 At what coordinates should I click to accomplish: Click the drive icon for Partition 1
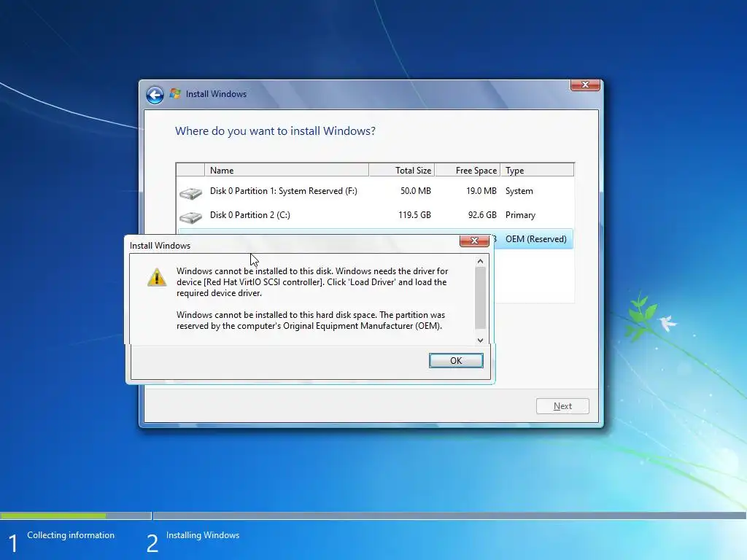[x=190, y=192]
